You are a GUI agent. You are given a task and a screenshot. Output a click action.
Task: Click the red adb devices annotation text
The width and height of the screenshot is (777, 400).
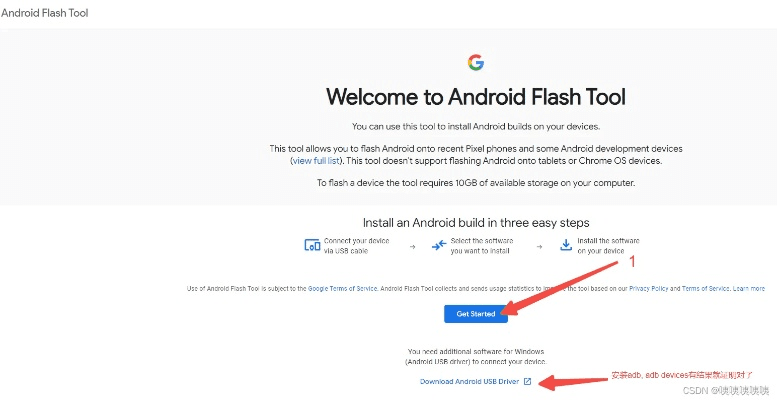pyautogui.click(x=680, y=376)
